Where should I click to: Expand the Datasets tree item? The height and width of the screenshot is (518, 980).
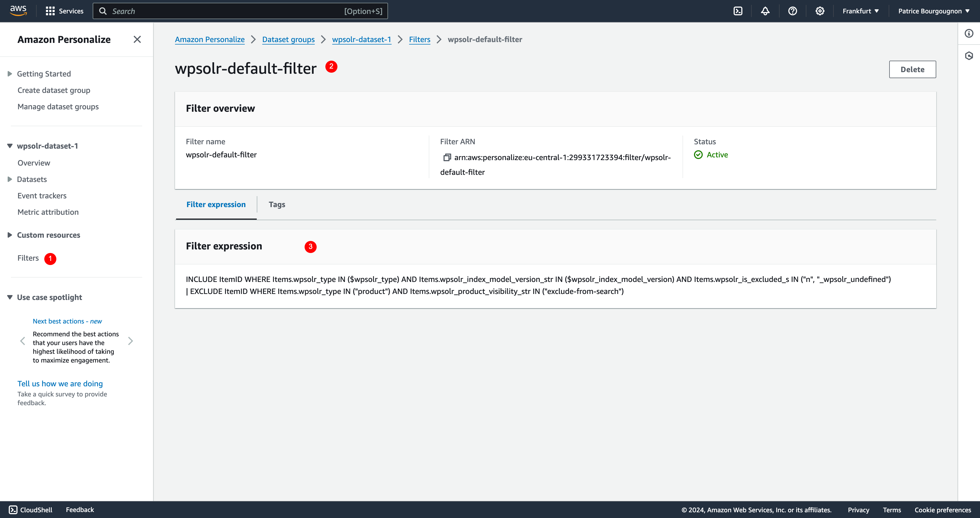pos(10,179)
